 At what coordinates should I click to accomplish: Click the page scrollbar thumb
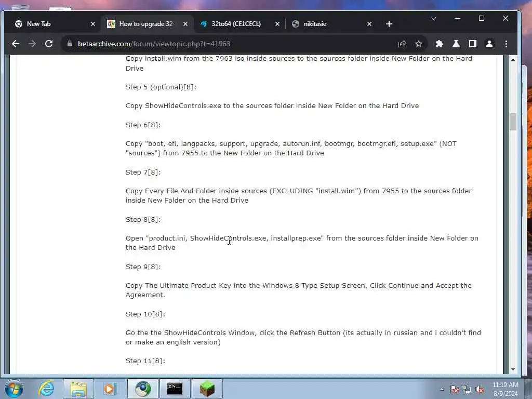tap(513, 122)
